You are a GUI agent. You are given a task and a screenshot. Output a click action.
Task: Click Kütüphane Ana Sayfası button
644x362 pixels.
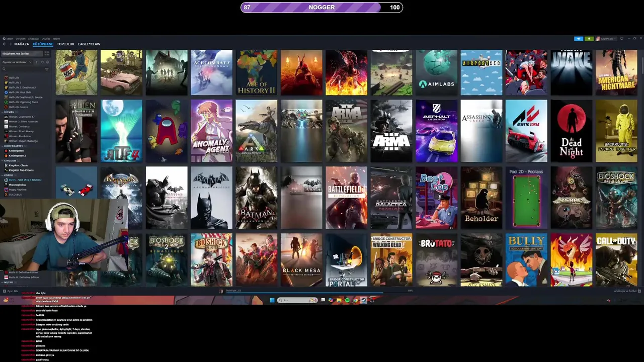22,54
